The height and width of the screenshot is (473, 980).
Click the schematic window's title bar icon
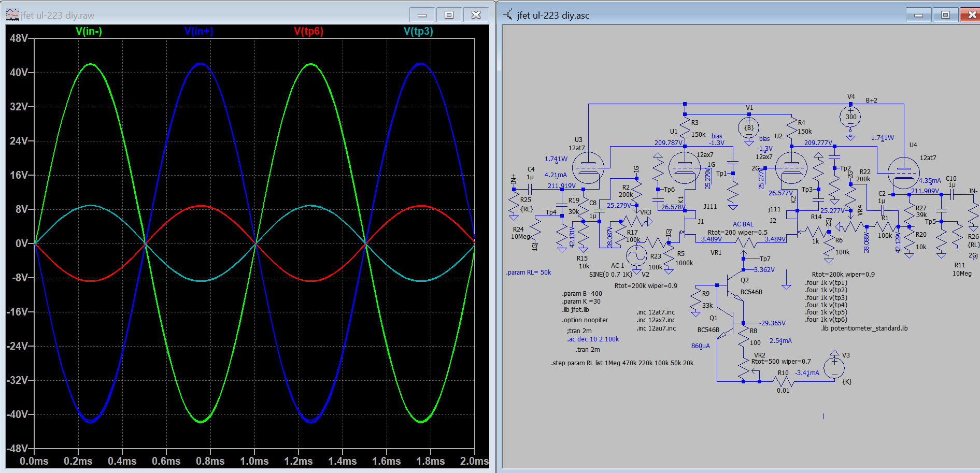coord(508,15)
